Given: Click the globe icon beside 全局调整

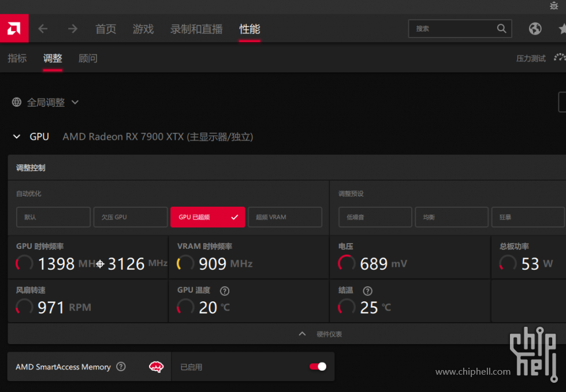Looking at the screenshot, I should [x=17, y=102].
